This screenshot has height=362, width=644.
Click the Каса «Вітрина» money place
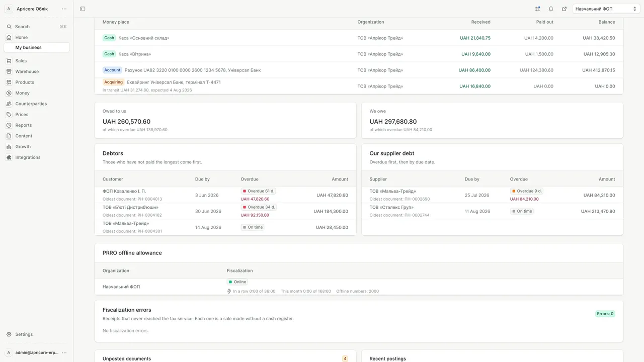[x=135, y=54]
